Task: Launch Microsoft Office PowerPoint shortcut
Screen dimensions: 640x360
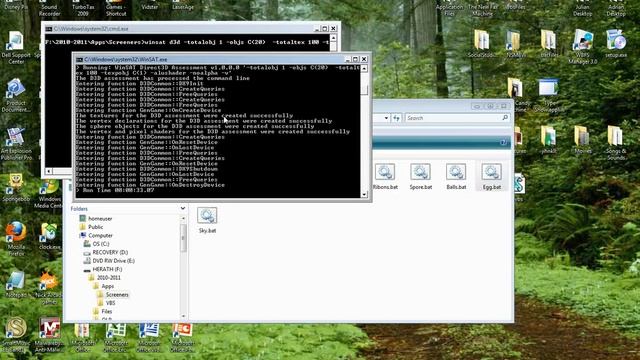Action: click(182, 337)
